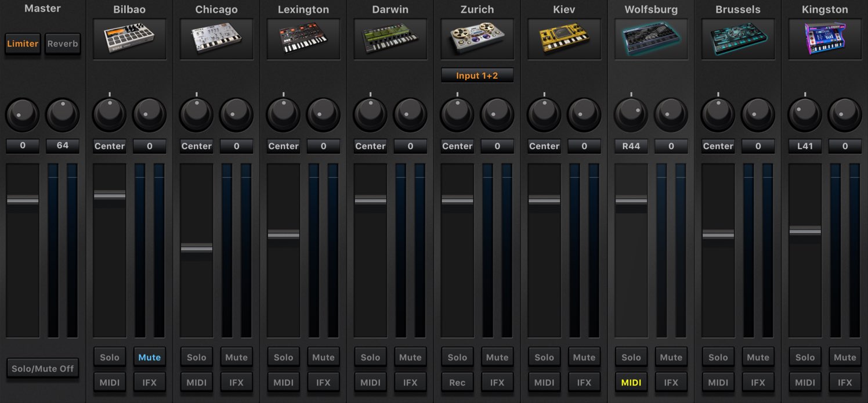Open the Lexington synthesizer gadget
The width and height of the screenshot is (868, 403).
[303, 39]
